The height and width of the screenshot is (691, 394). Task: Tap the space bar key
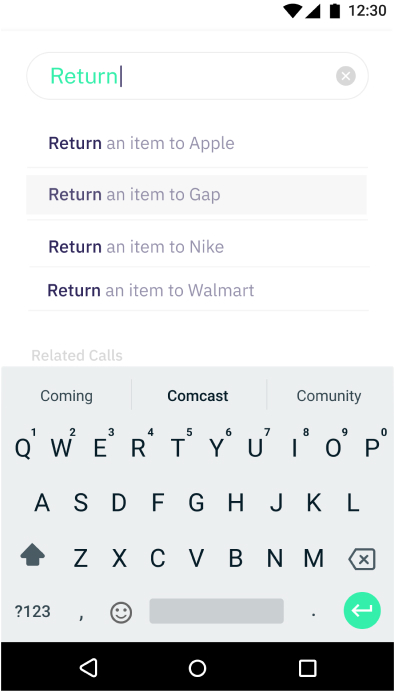(216, 611)
